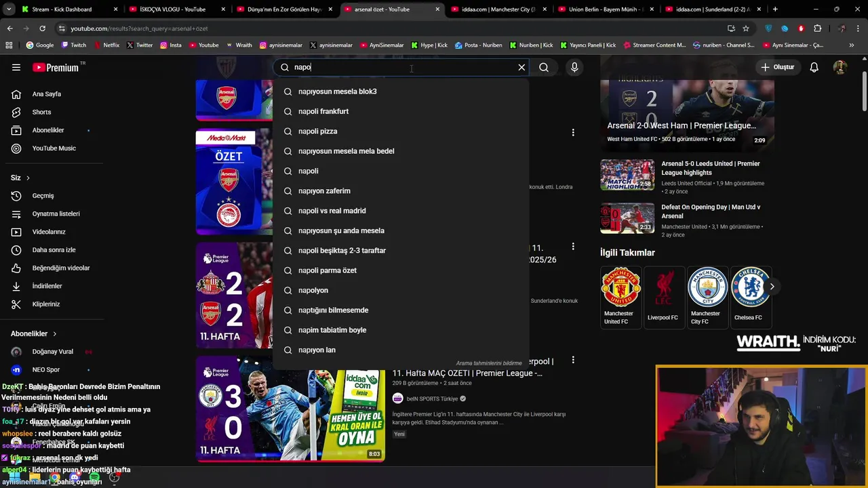The image size is (868, 488).
Task: Submit search with magnifier button
Action: [544, 67]
